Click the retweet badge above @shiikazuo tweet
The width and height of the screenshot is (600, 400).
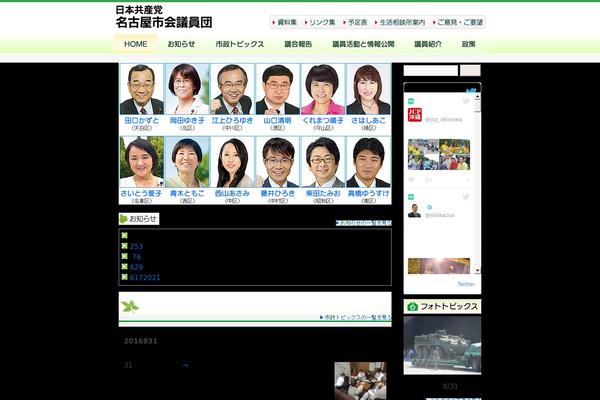click(x=411, y=197)
